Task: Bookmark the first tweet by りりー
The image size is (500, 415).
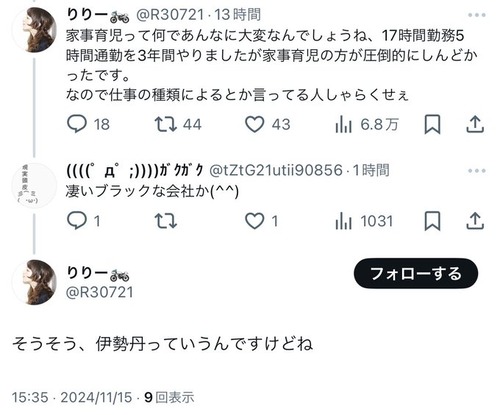Action: (x=432, y=124)
